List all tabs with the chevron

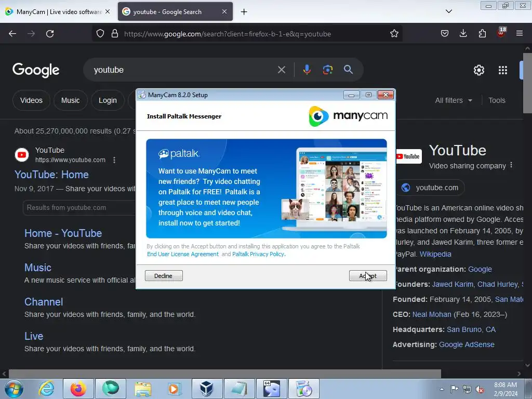point(449,11)
